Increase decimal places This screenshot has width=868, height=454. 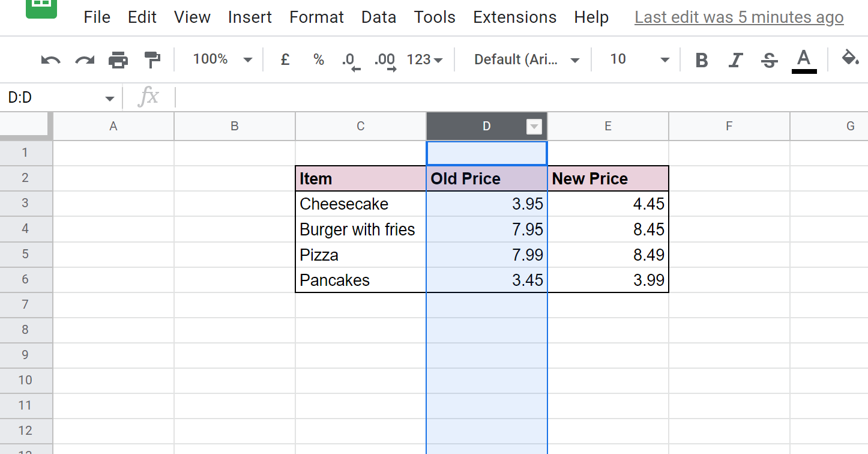click(384, 59)
